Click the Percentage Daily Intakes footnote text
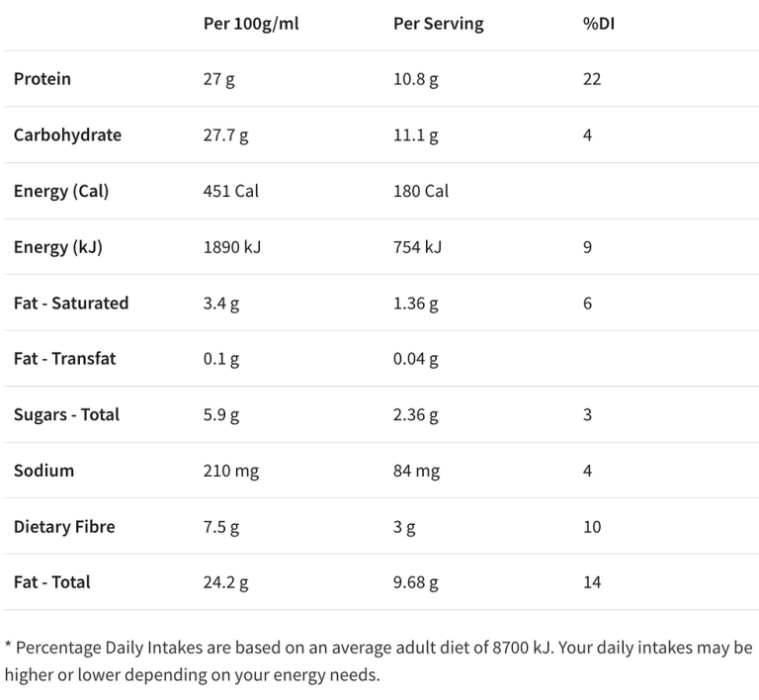The image size is (759, 700). point(379,661)
